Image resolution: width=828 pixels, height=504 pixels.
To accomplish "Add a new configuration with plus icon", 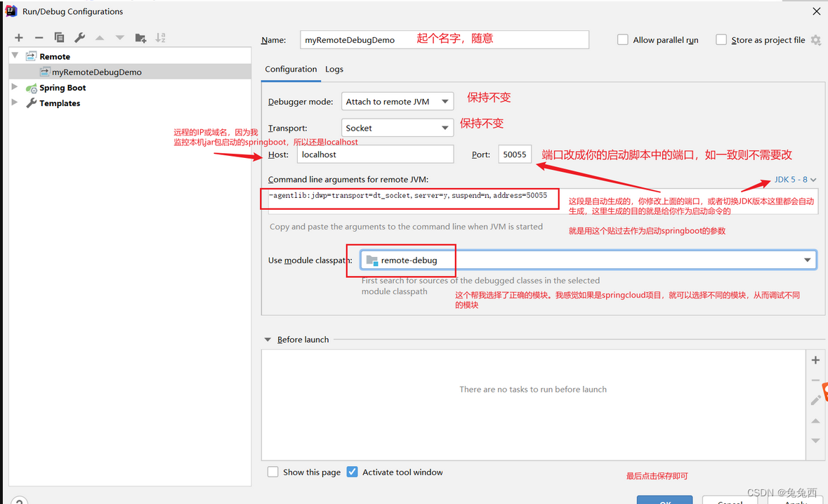I will [19, 37].
